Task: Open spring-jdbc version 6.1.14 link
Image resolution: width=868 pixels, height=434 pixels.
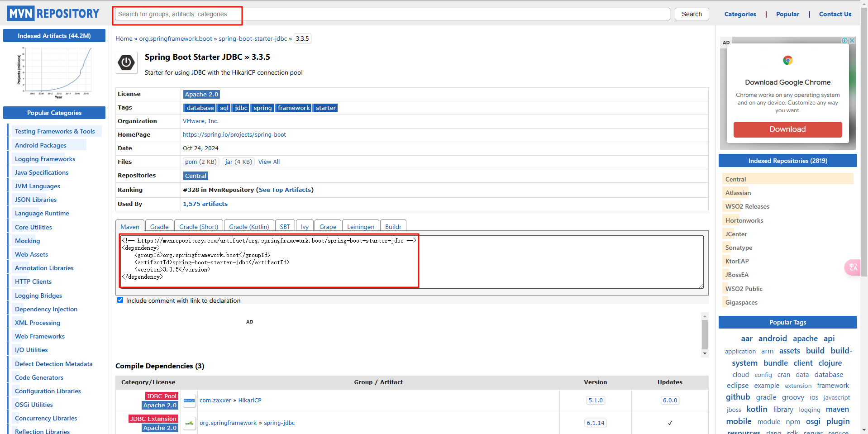Action: coord(596,423)
